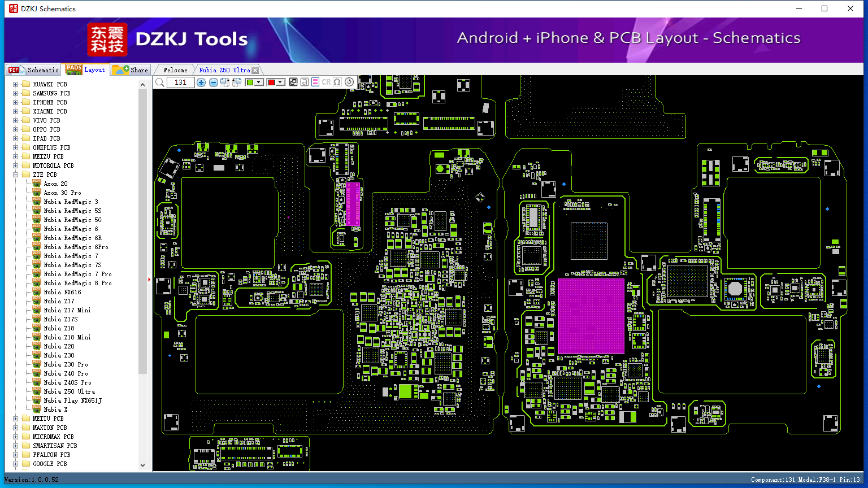Open Nubia RedMagic 5S layout
The image size is (868, 488).
point(72,211)
